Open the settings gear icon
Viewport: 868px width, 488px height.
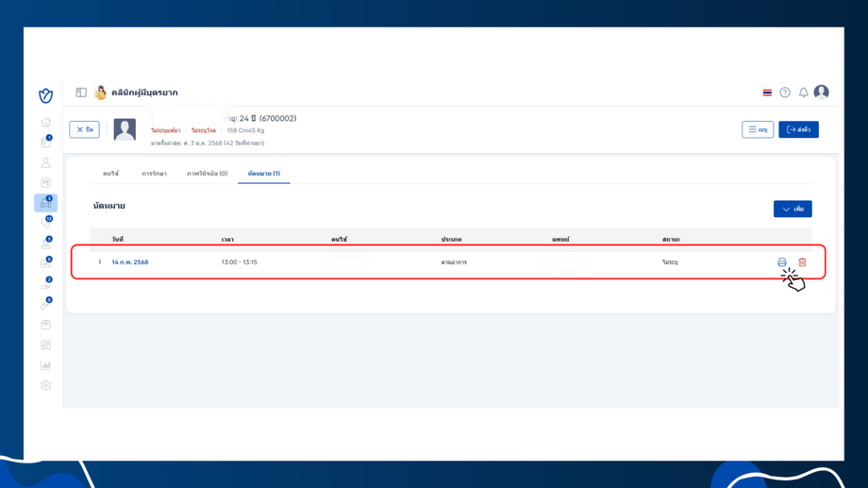(x=46, y=385)
